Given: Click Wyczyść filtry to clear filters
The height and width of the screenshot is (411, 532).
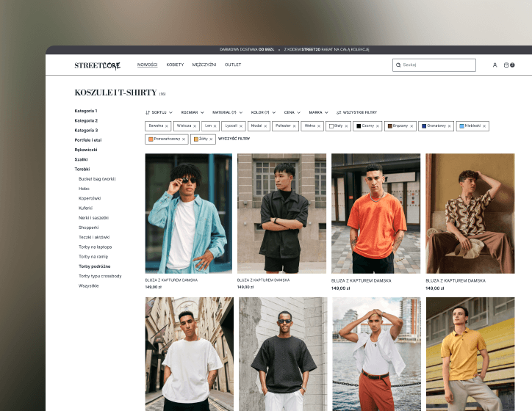Looking at the screenshot, I should point(234,139).
